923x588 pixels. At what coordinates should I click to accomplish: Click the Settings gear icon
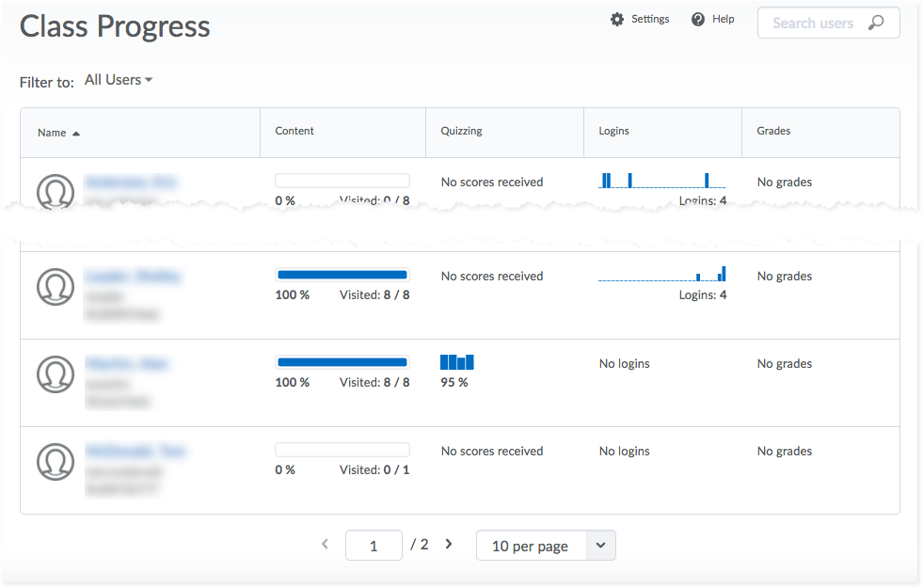click(617, 20)
